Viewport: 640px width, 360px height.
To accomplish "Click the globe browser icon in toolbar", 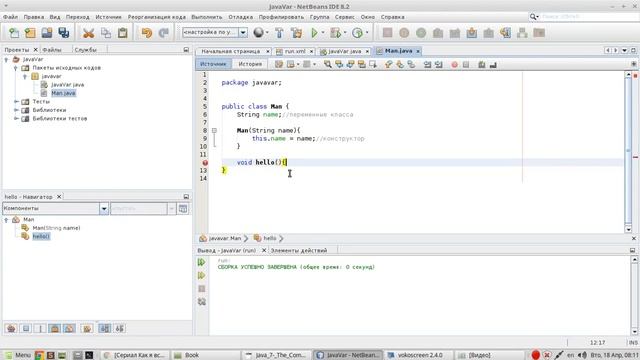I will click(x=258, y=33).
